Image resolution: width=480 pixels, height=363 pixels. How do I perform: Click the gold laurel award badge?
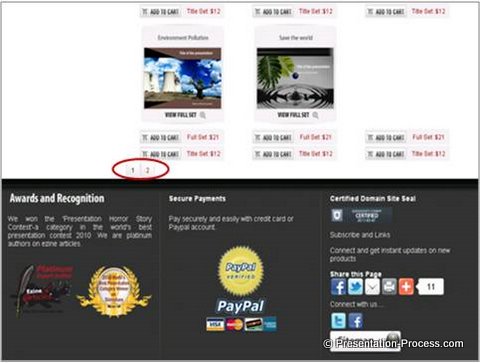pyautogui.click(x=114, y=291)
